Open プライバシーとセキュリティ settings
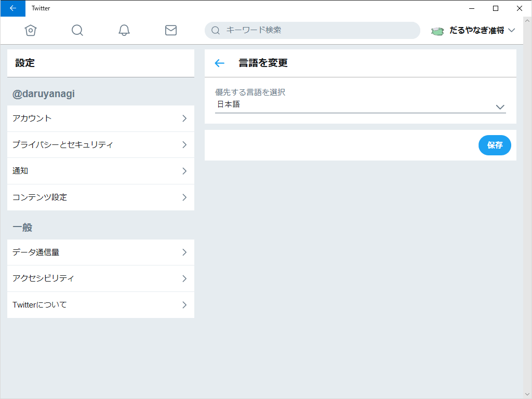The image size is (532, 399). [101, 144]
